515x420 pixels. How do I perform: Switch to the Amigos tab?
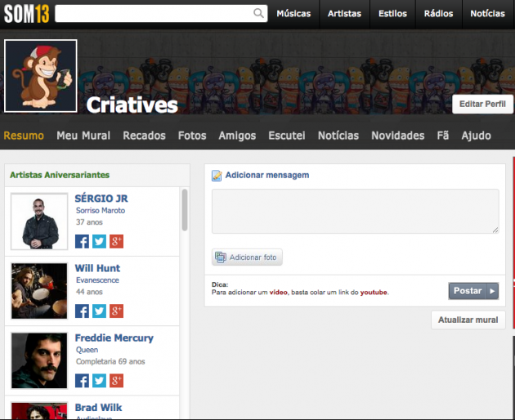pyautogui.click(x=237, y=136)
